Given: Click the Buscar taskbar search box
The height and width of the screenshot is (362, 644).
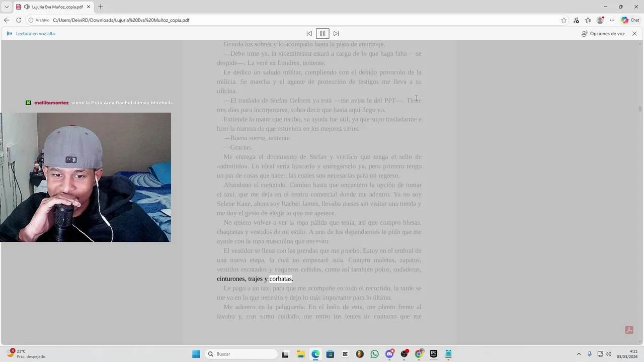Looking at the screenshot, I should click(x=242, y=354).
